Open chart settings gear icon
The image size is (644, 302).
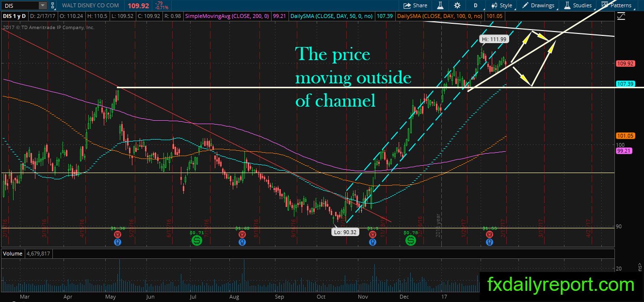(x=457, y=5)
